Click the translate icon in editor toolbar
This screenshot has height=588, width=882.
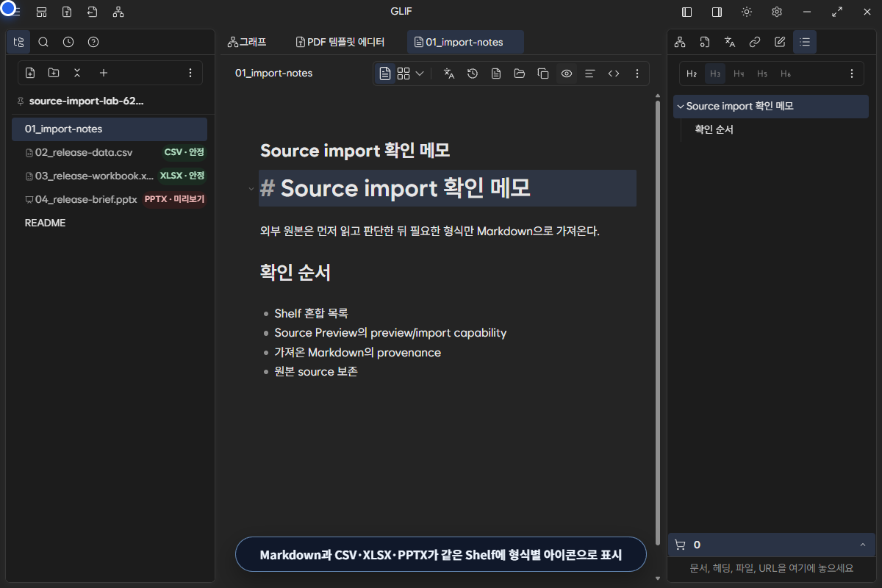click(449, 73)
